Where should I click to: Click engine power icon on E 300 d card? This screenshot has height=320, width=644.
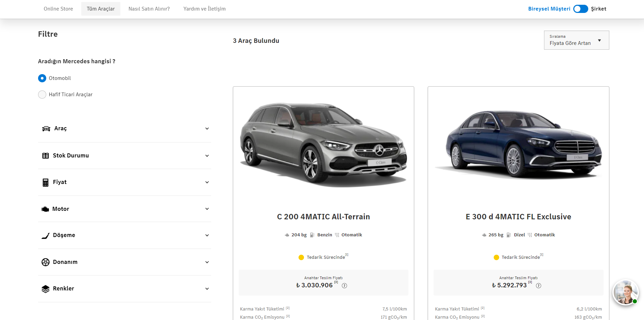click(x=484, y=235)
